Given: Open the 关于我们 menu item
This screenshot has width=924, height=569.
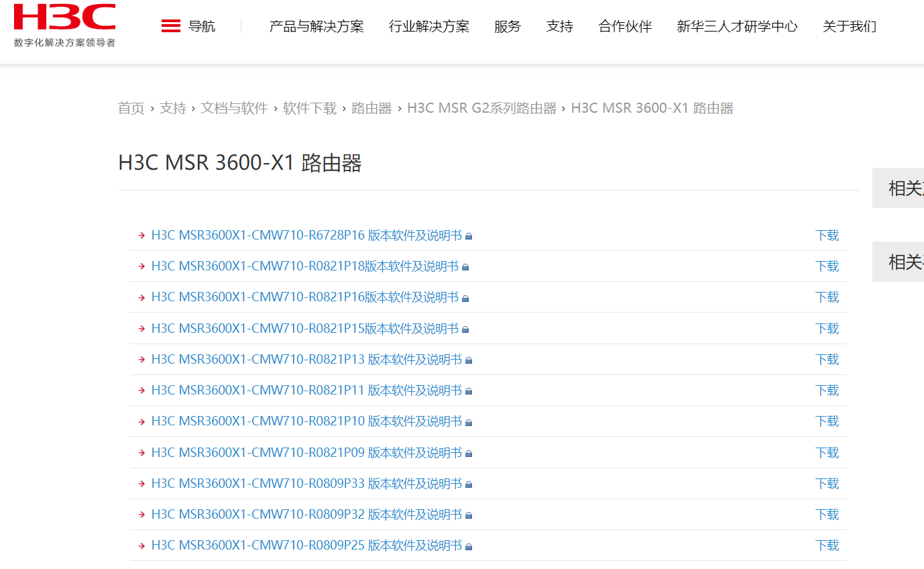Looking at the screenshot, I should pos(850,26).
